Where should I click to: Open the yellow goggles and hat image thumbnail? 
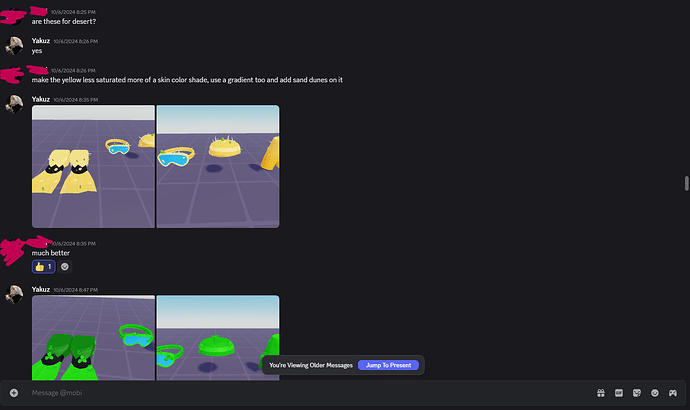coord(218,166)
